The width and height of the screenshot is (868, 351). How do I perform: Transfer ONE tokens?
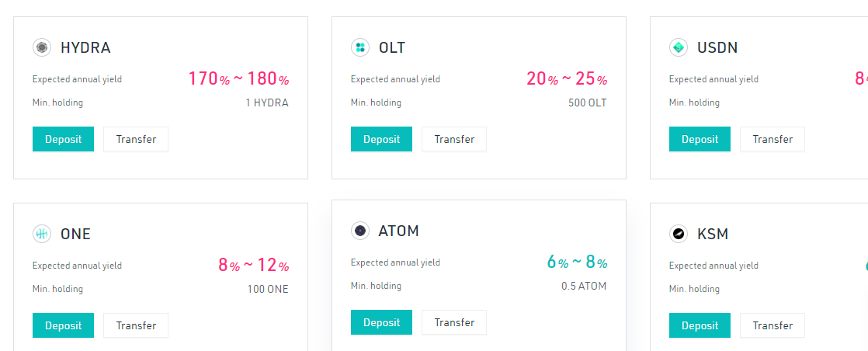(136, 325)
